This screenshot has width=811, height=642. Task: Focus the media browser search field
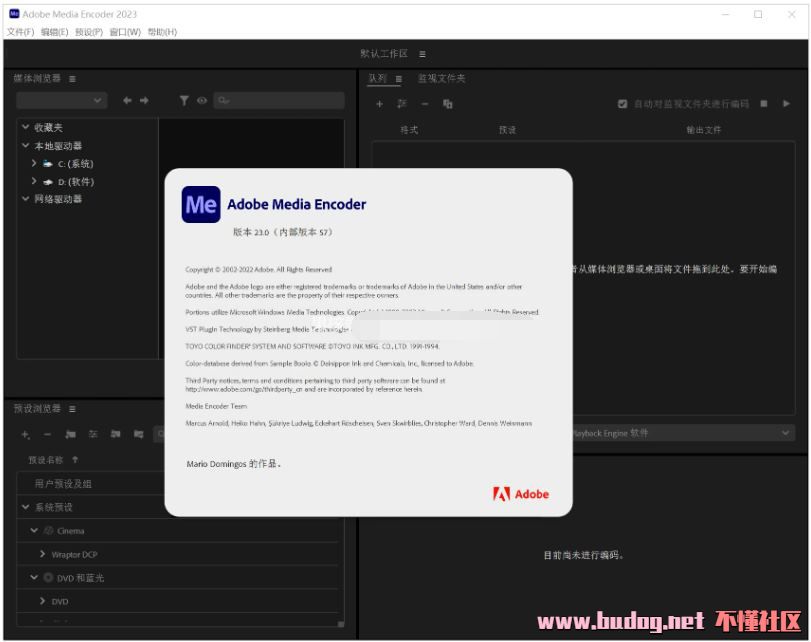pyautogui.click(x=279, y=100)
